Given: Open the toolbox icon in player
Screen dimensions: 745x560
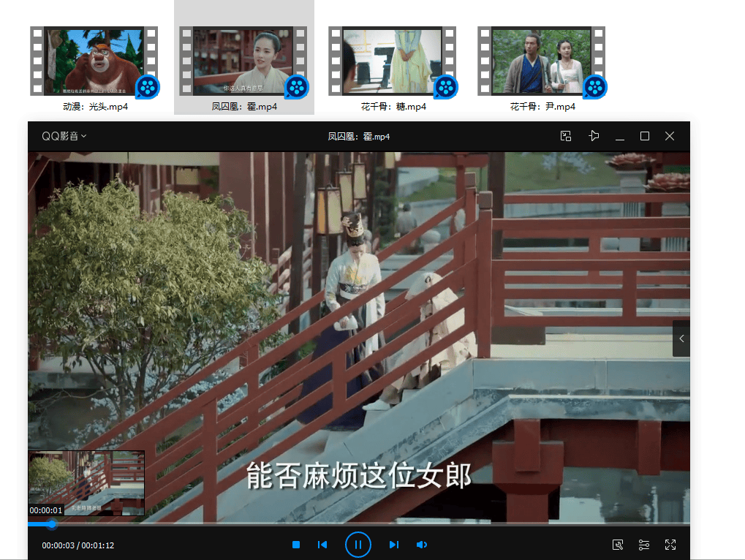Looking at the screenshot, I should point(618,545).
